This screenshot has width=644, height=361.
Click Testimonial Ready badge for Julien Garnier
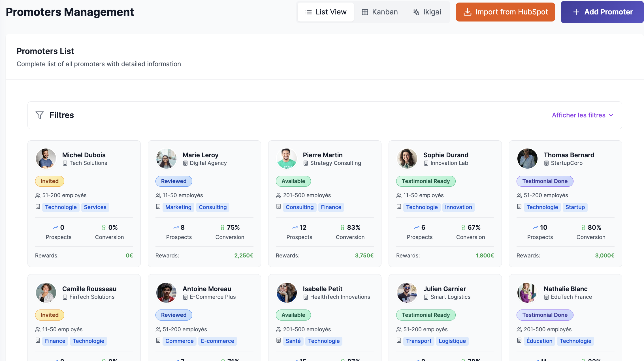click(x=426, y=315)
